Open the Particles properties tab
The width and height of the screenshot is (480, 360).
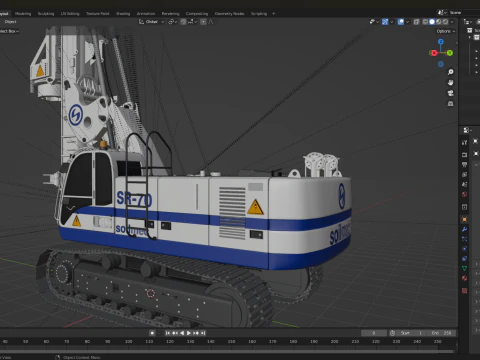[464, 239]
